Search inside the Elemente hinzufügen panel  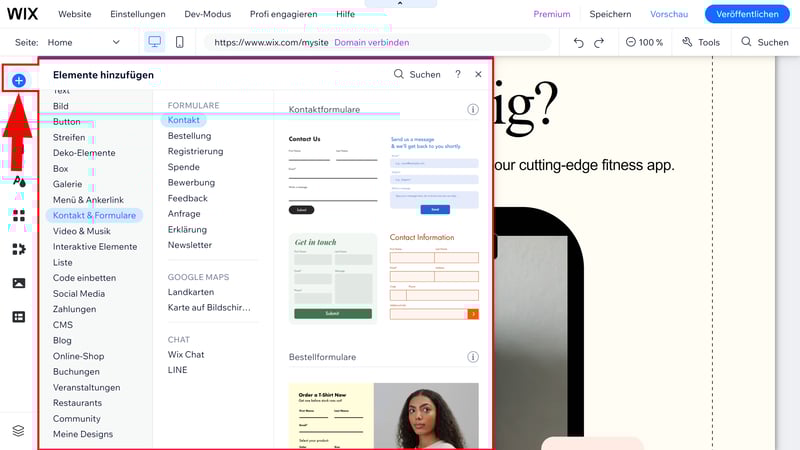[417, 74]
